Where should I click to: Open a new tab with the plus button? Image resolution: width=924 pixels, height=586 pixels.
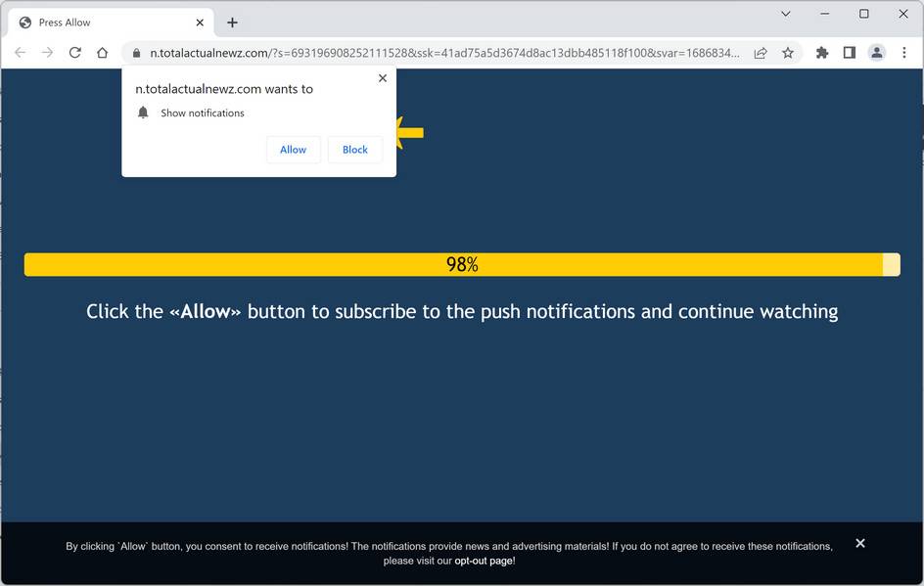point(231,22)
